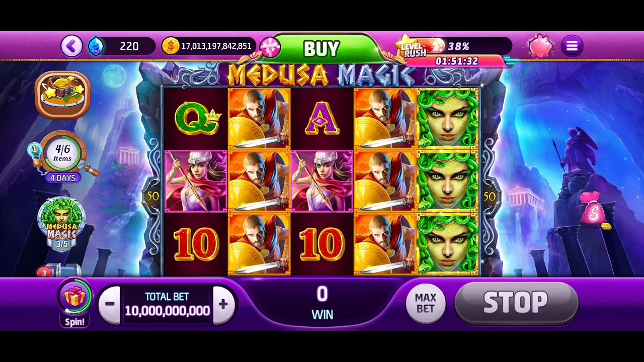Increase total bet with plus button
The image size is (644, 362).
point(223,304)
